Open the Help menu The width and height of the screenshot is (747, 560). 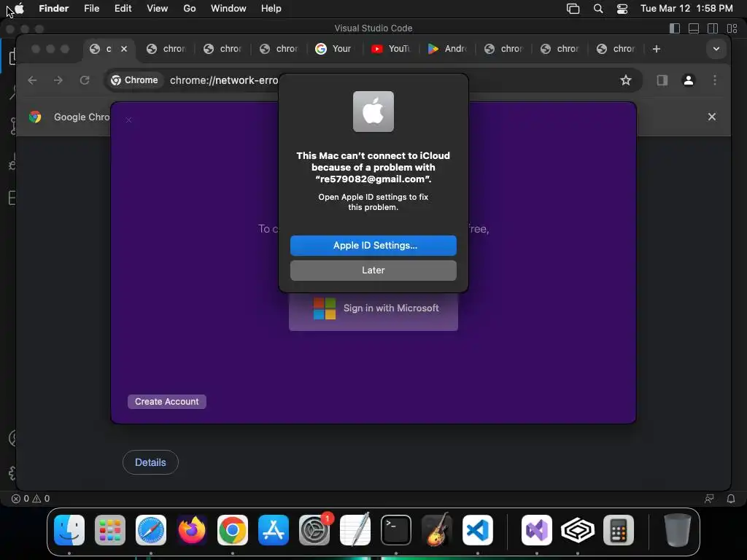coord(271,9)
